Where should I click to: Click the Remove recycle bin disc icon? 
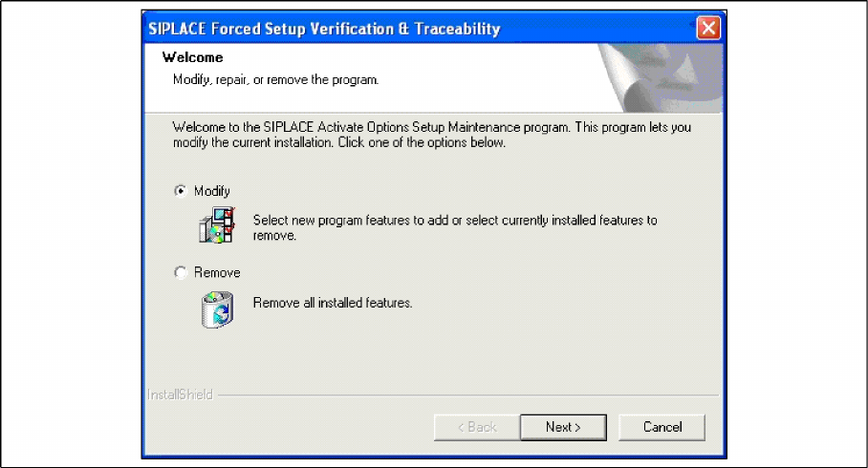click(x=217, y=309)
